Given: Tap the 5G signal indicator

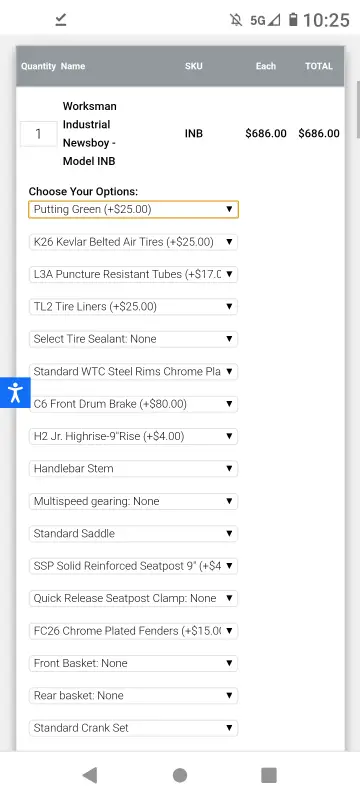Looking at the screenshot, I should pyautogui.click(x=265, y=20).
